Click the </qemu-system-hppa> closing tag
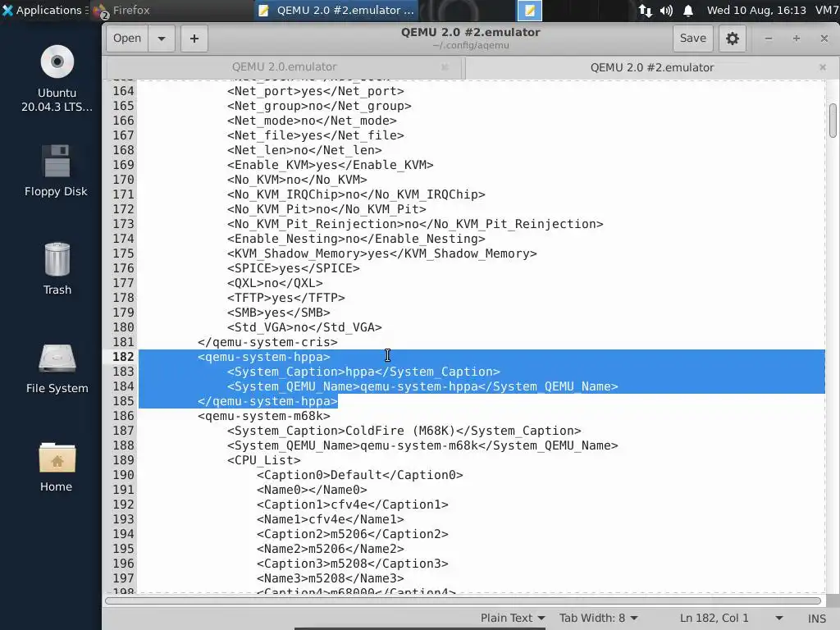Viewport: 840px width, 630px height. [267, 401]
